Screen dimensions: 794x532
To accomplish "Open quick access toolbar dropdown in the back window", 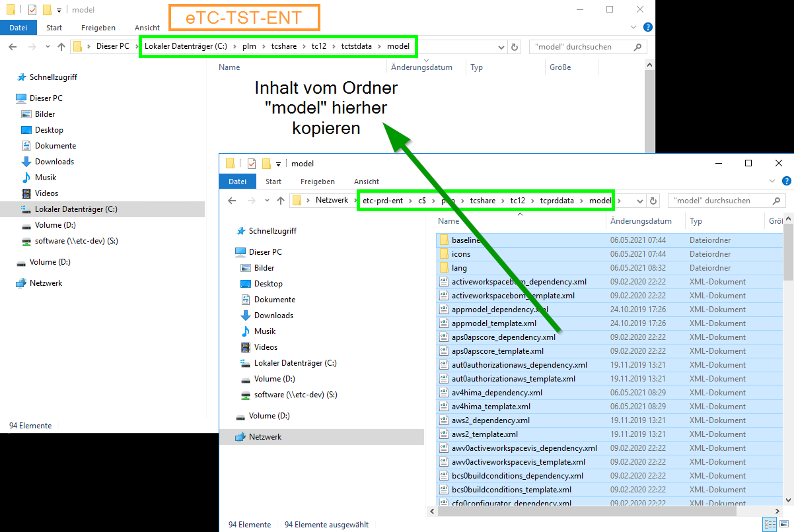I will pos(59,10).
